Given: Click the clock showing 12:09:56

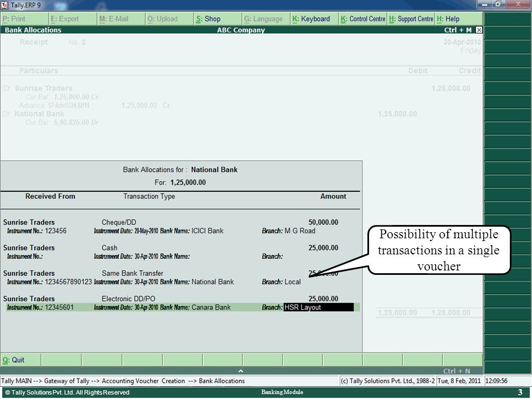Looking at the screenshot, I should [x=497, y=381].
